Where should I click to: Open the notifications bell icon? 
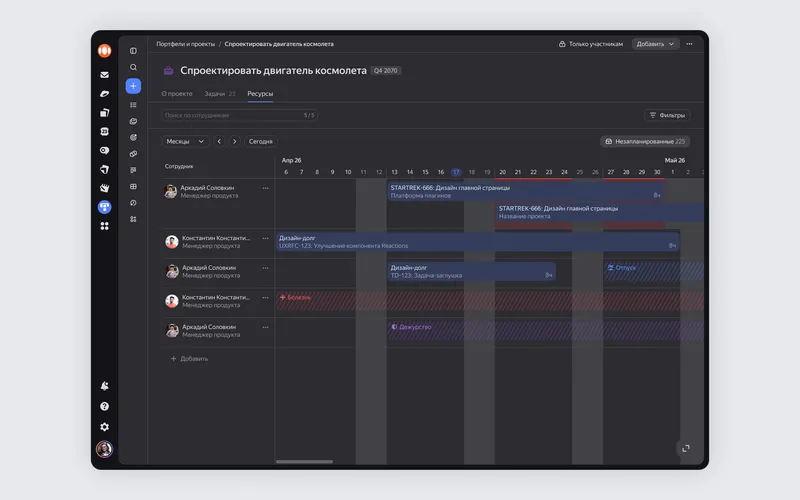tap(105, 386)
